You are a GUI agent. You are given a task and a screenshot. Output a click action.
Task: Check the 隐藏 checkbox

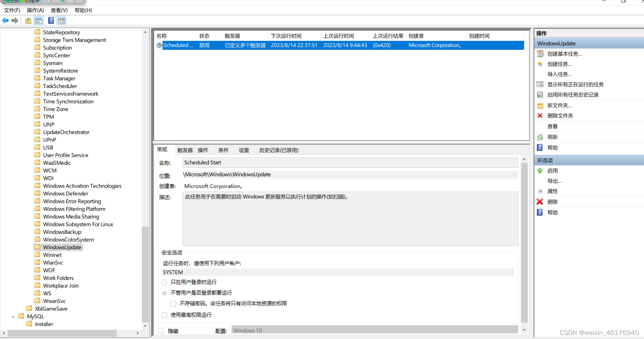(x=161, y=331)
